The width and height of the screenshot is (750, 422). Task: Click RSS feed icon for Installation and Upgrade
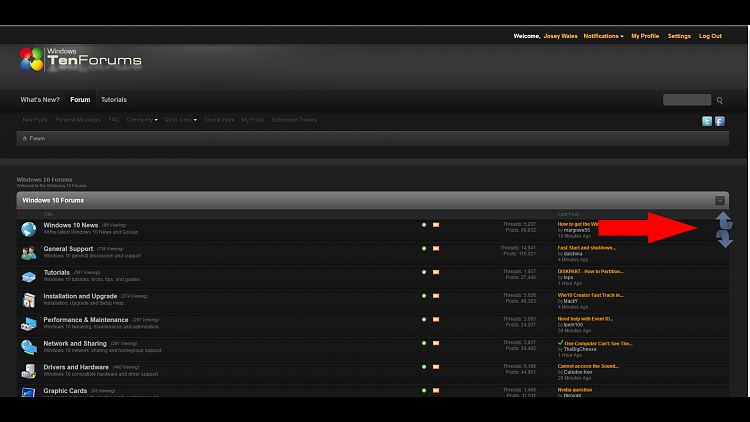point(436,296)
